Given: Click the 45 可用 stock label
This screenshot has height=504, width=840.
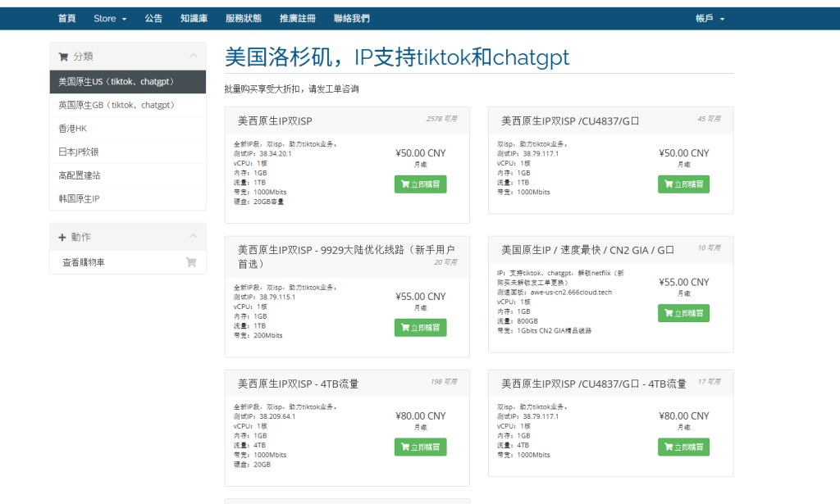Looking at the screenshot, I should [709, 119].
